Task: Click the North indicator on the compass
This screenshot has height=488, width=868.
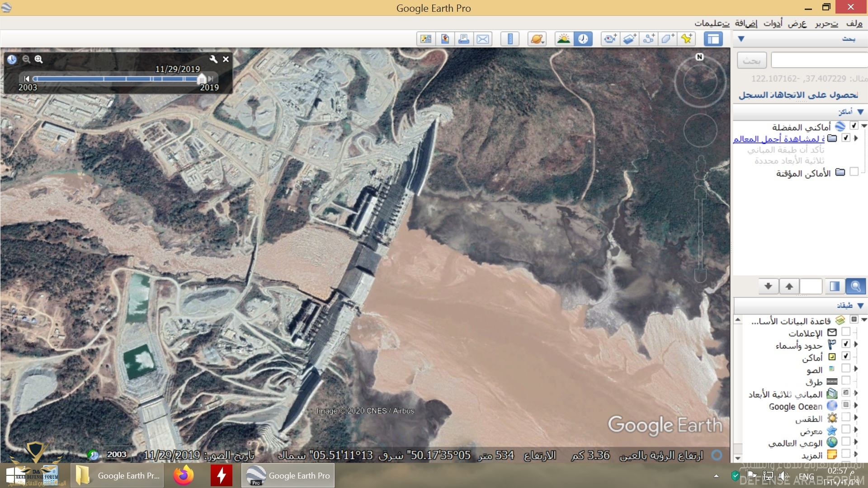Action: pos(699,57)
